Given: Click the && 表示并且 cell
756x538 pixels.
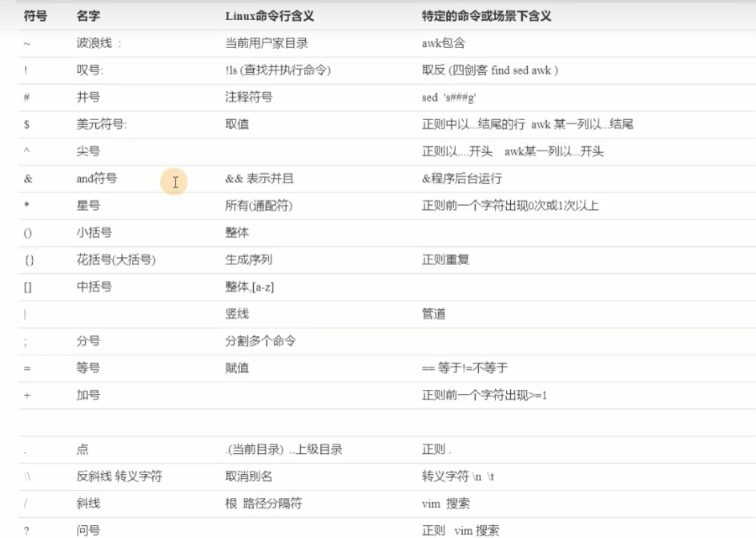Looking at the screenshot, I should coord(259,179).
